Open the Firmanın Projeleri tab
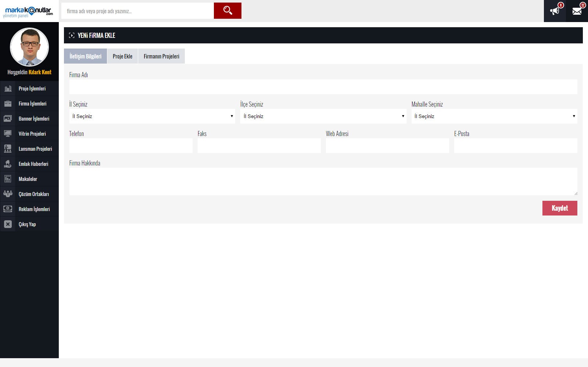Screen dimensions: 588x367 click(x=161, y=56)
